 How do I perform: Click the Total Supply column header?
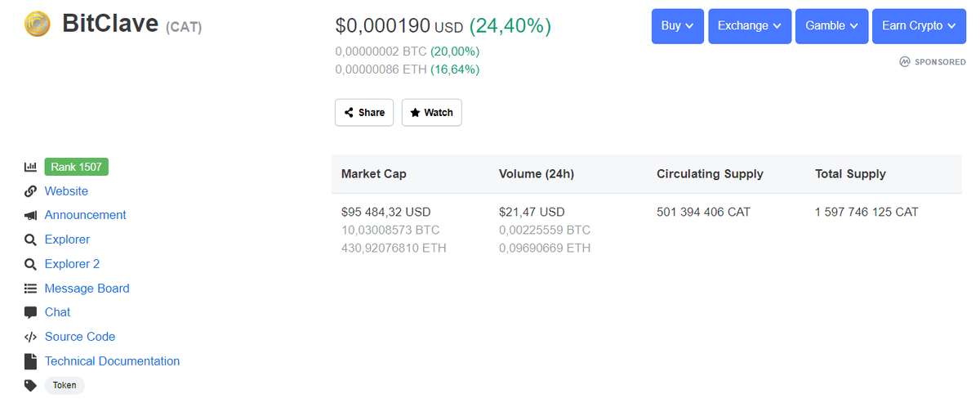click(x=850, y=174)
